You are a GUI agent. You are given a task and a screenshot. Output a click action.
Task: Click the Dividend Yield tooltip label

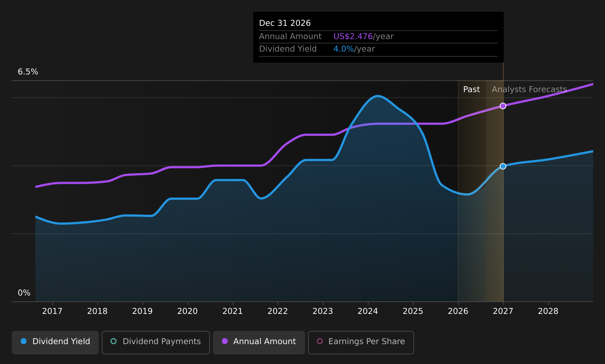(x=288, y=49)
